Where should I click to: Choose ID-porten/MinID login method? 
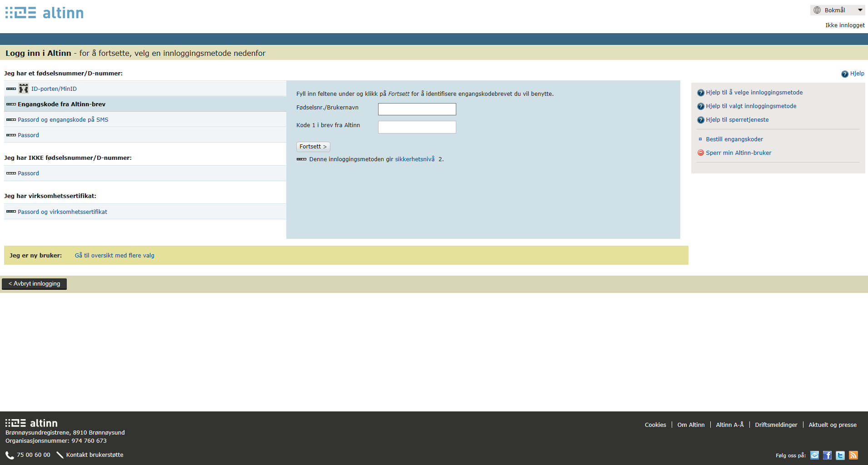[x=54, y=89]
